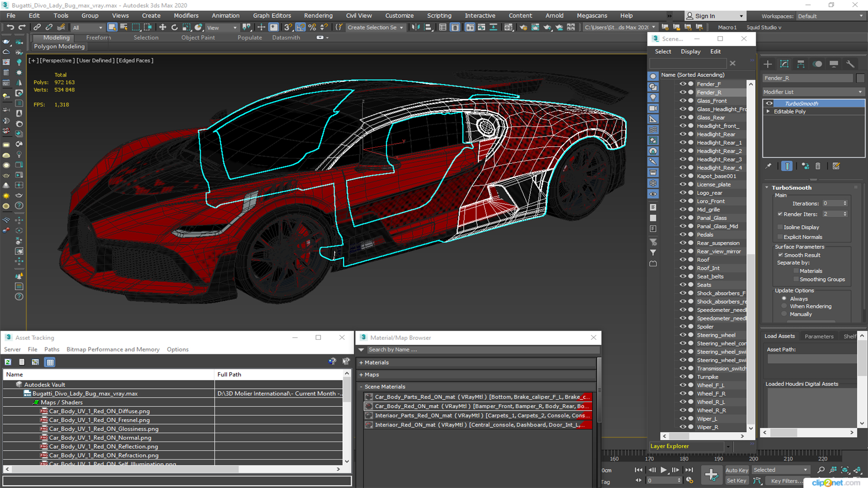The height and width of the screenshot is (488, 868).
Task: Go to animation start frame
Action: [638, 470]
